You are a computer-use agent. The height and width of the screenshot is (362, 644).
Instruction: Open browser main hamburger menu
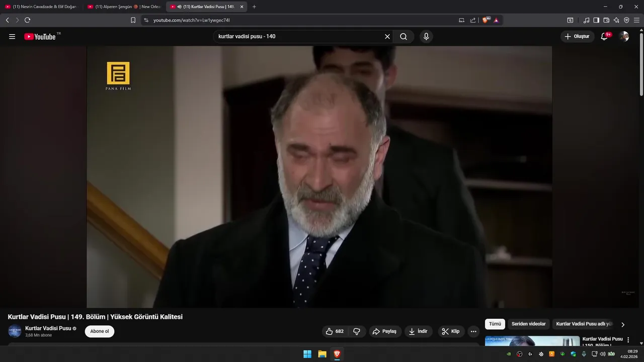pos(636,20)
